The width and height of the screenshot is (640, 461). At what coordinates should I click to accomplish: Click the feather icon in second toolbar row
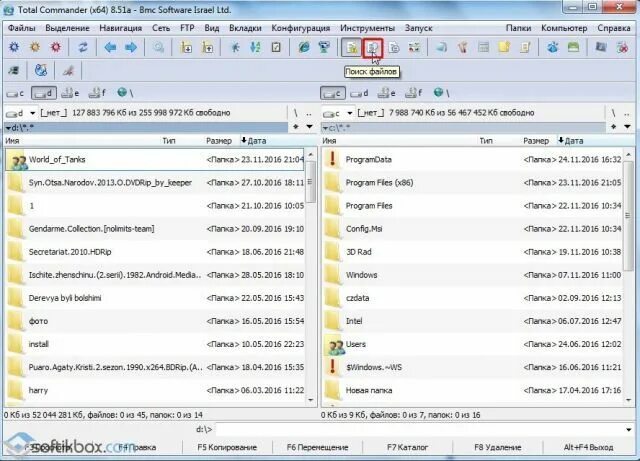point(68,71)
